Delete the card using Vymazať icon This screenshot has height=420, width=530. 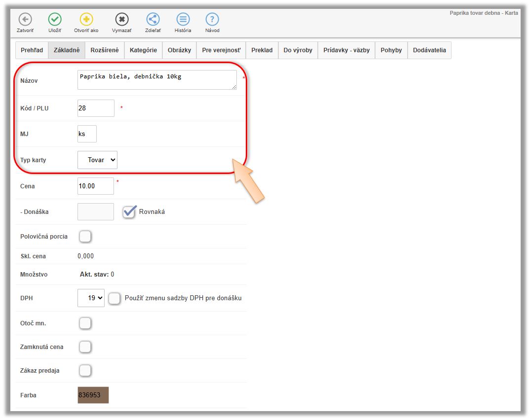pyautogui.click(x=122, y=20)
